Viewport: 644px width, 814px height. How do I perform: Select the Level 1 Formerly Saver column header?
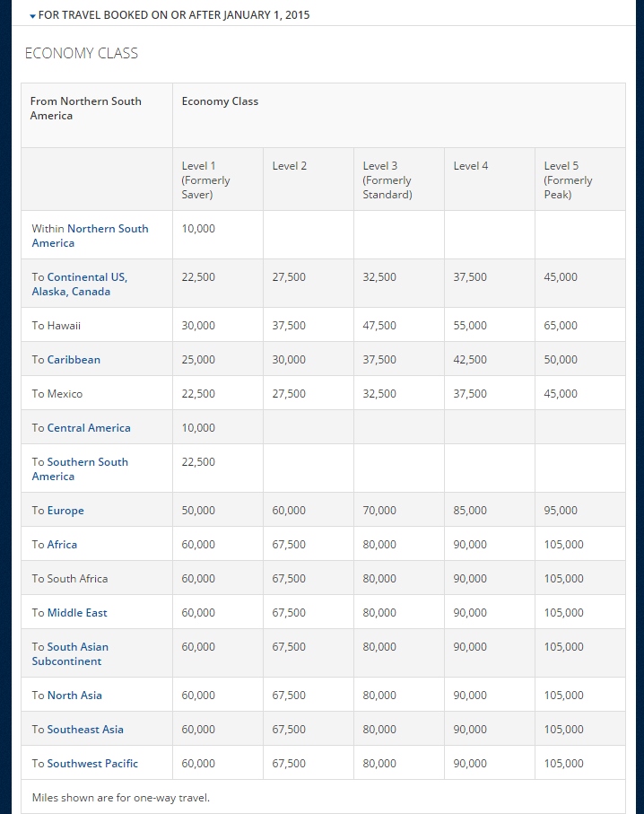coord(205,179)
